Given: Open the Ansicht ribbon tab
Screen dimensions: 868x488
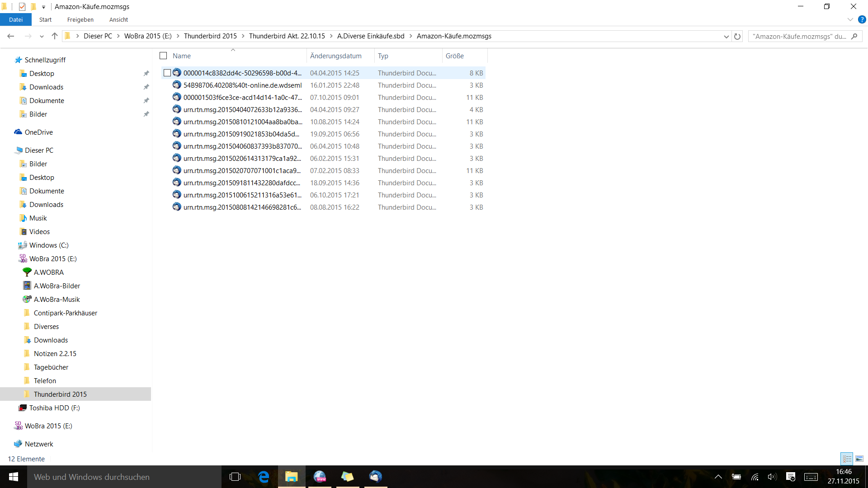Looking at the screenshot, I should (x=118, y=19).
